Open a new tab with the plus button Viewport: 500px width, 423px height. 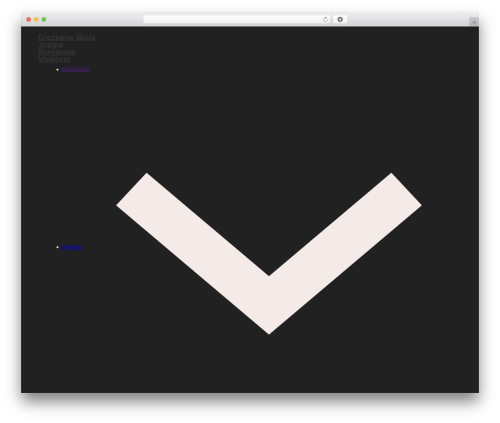pyautogui.click(x=474, y=22)
